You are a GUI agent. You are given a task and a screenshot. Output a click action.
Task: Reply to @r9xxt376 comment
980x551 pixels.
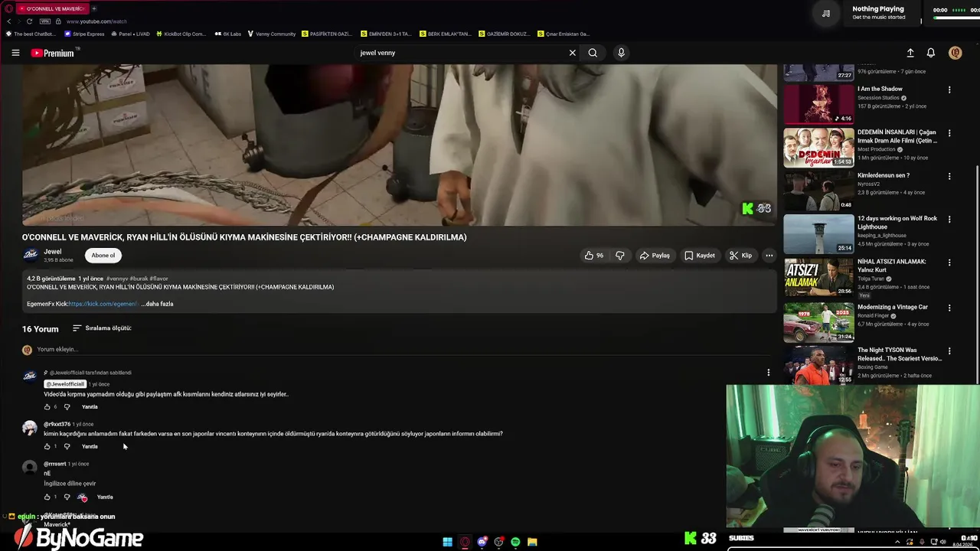(x=90, y=447)
